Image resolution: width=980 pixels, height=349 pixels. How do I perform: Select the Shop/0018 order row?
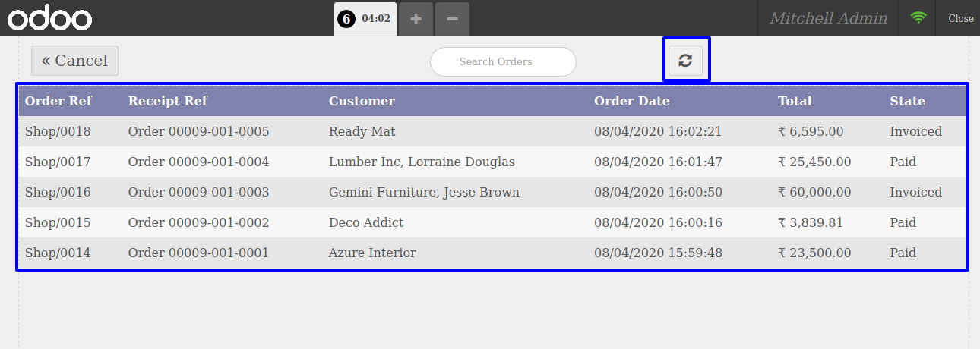(x=492, y=131)
